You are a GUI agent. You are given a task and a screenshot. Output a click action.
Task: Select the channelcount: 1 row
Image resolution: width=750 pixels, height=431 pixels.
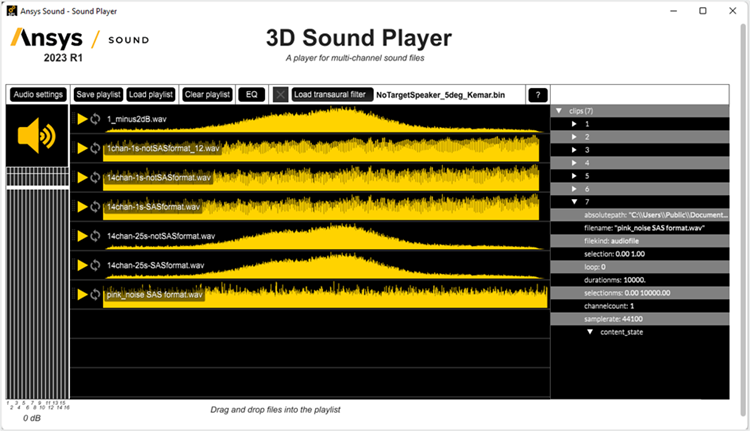pos(640,306)
